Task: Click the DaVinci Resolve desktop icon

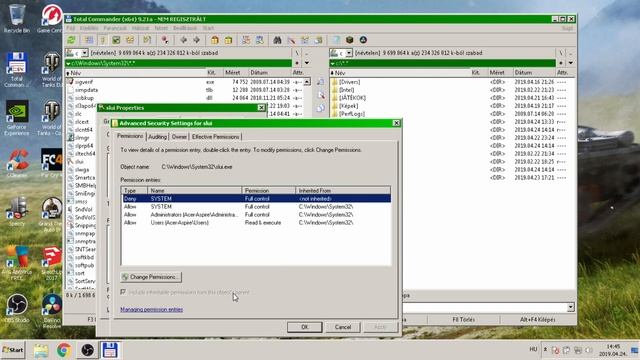Action: 51,310
